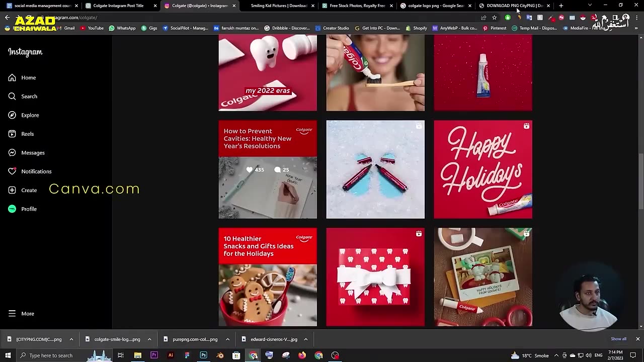Open Happy Holidays red post
644x362 pixels.
[483, 169]
